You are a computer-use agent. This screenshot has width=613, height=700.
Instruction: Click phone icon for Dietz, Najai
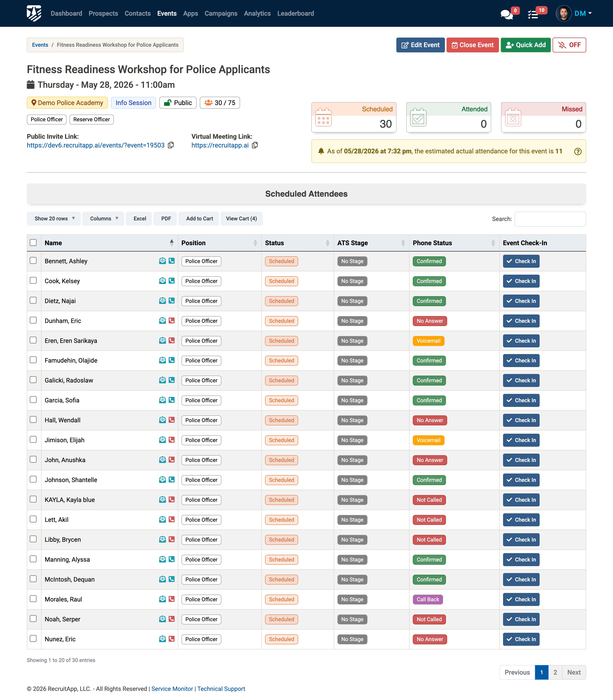coord(172,300)
